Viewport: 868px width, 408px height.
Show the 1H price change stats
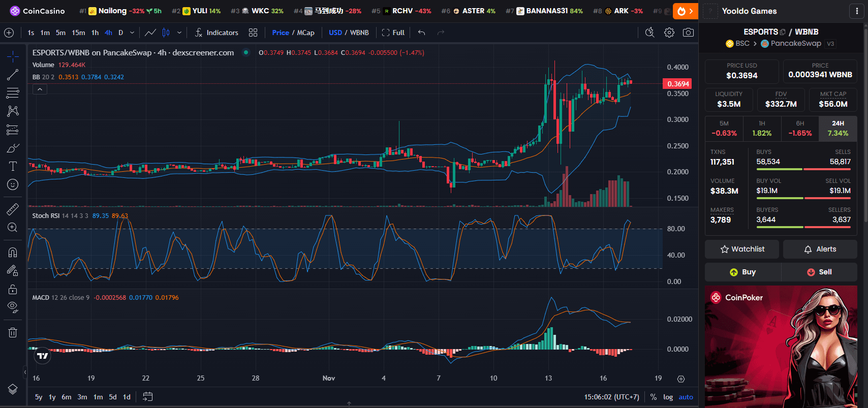(x=762, y=129)
